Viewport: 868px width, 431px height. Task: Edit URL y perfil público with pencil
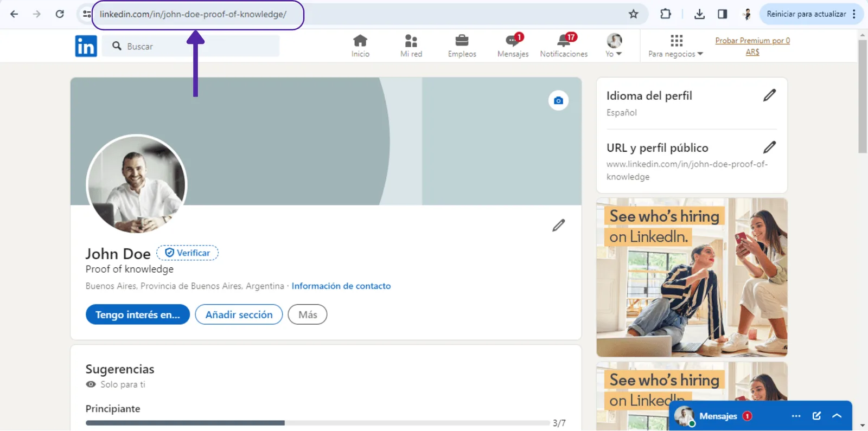point(769,147)
